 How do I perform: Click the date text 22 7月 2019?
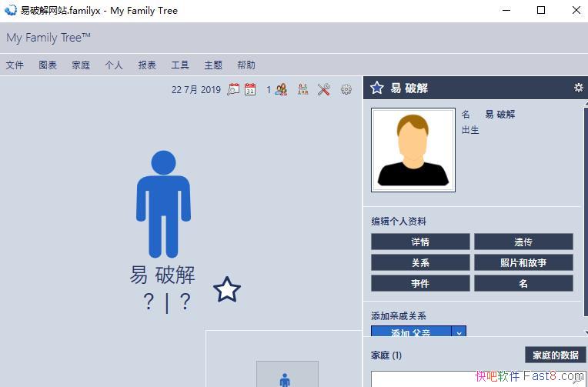196,89
